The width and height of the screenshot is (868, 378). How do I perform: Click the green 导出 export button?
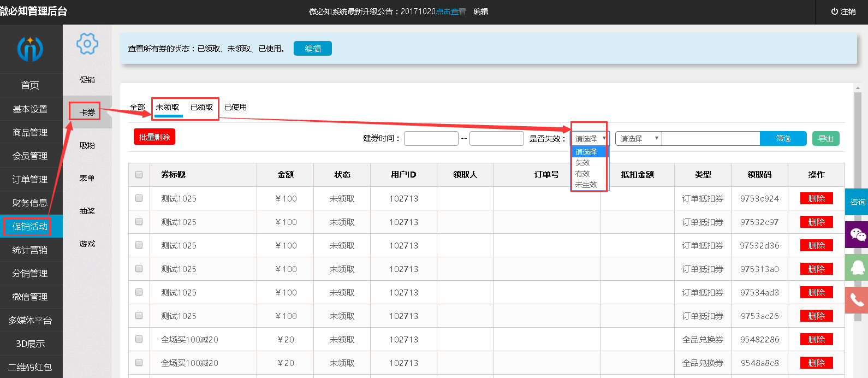[825, 139]
